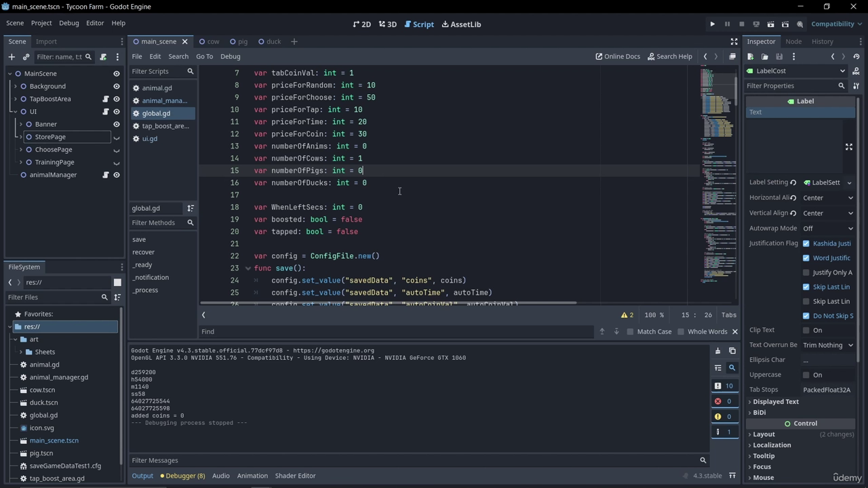Click the Find text input field

coord(396,332)
